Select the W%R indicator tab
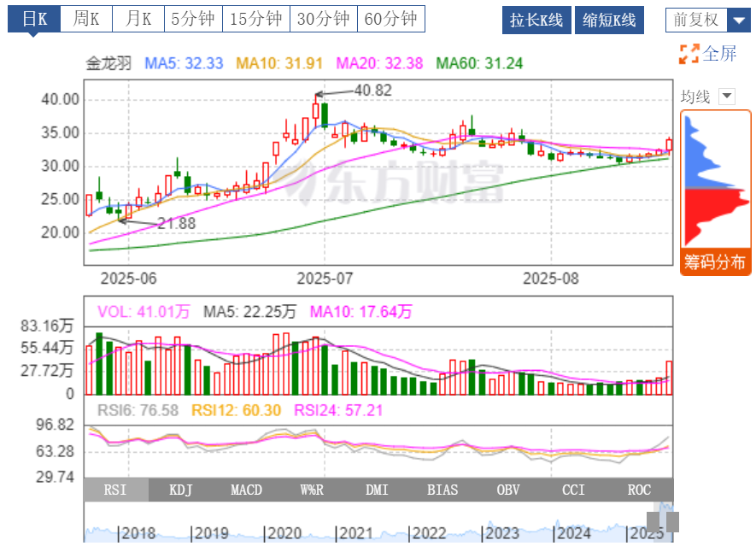Screen dimensions: 756x546 click(x=312, y=490)
